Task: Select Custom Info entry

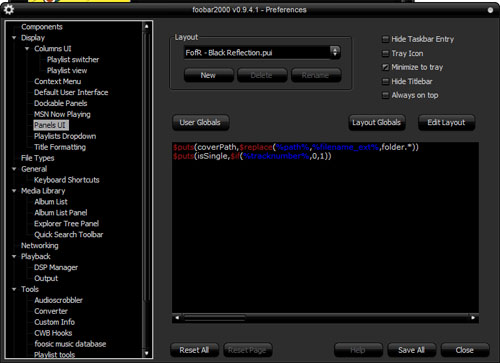Action: point(54,322)
